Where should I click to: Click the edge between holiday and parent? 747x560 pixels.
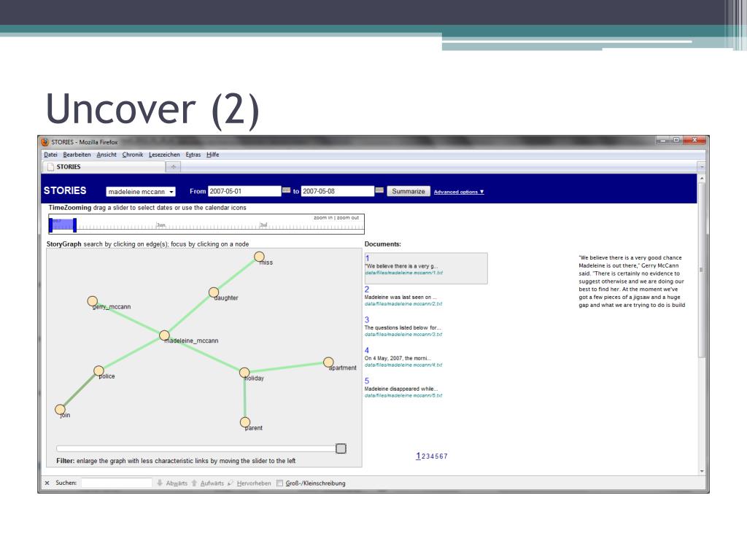coord(245,397)
